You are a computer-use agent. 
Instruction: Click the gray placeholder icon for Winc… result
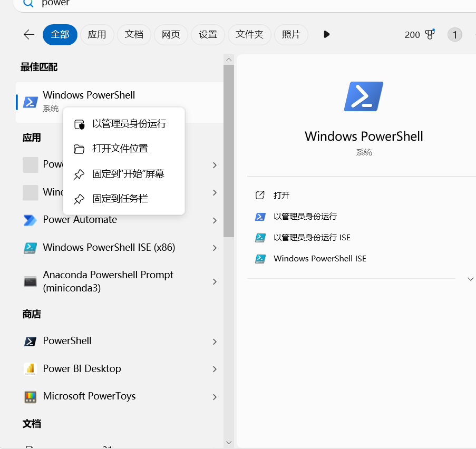click(31, 192)
